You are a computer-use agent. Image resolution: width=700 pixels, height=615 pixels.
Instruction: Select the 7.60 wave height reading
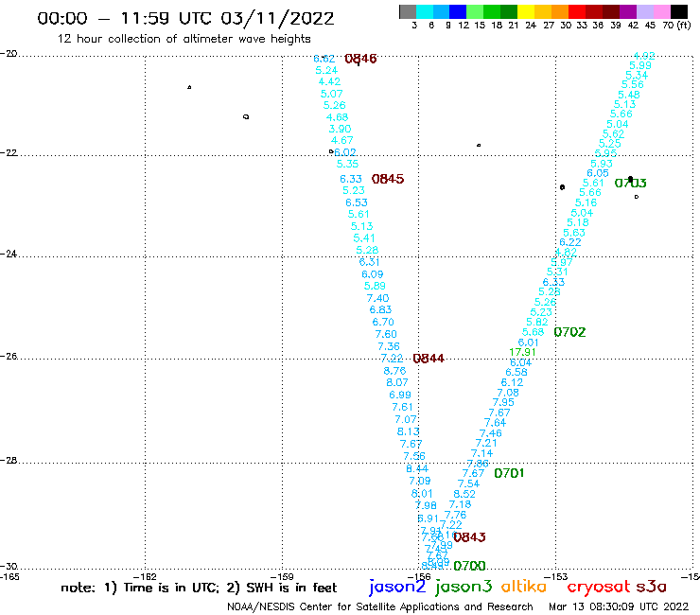(386, 334)
